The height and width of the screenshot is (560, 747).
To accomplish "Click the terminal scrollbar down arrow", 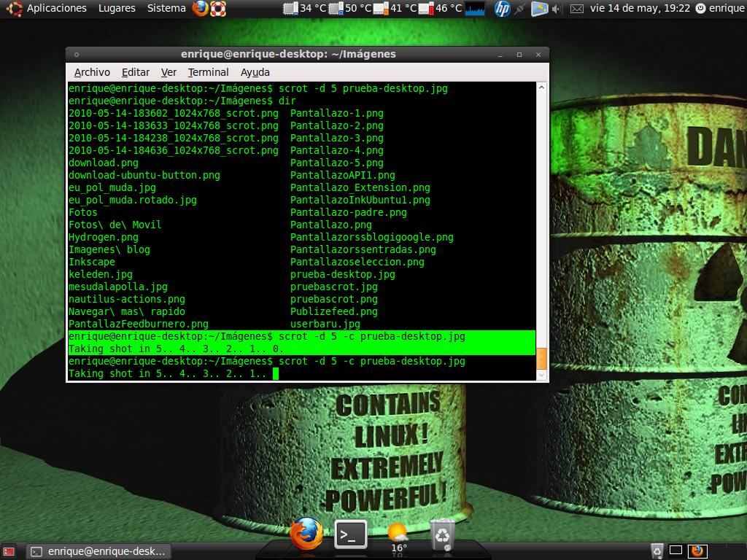I will click(542, 376).
